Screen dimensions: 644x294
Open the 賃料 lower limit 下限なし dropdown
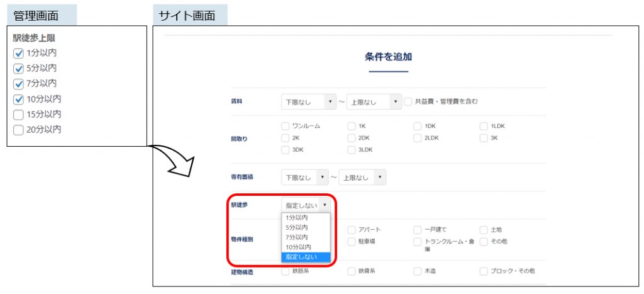coord(309,101)
